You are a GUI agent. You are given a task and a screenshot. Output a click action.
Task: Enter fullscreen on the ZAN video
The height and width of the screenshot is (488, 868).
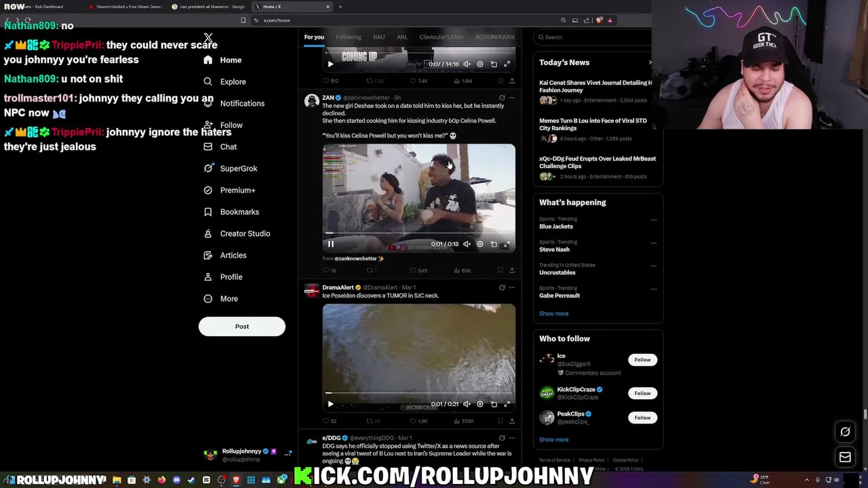pyautogui.click(x=507, y=244)
